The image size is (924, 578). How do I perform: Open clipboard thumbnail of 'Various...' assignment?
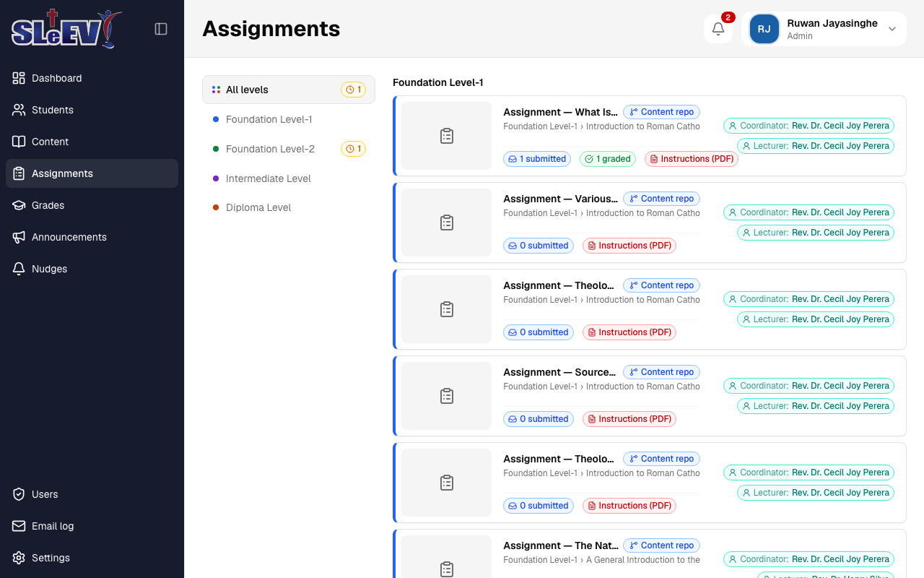447,223
